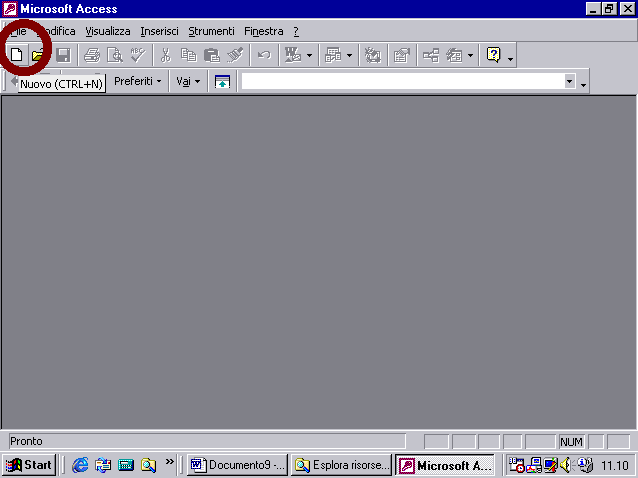
Task: Click the printer icon in the toolbar
Action: coord(92,55)
